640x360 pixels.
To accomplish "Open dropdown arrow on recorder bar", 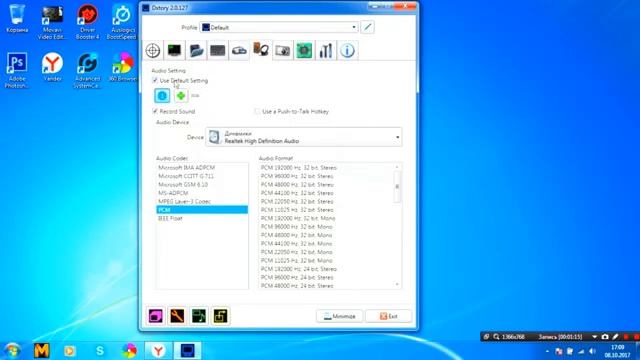I will [x=595, y=337].
